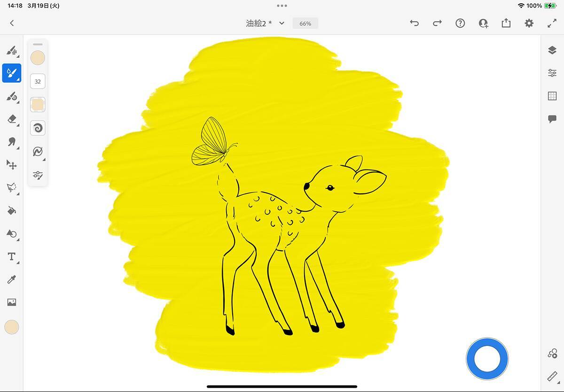
Task: Open the 66% zoom level menu
Action: pyautogui.click(x=305, y=23)
